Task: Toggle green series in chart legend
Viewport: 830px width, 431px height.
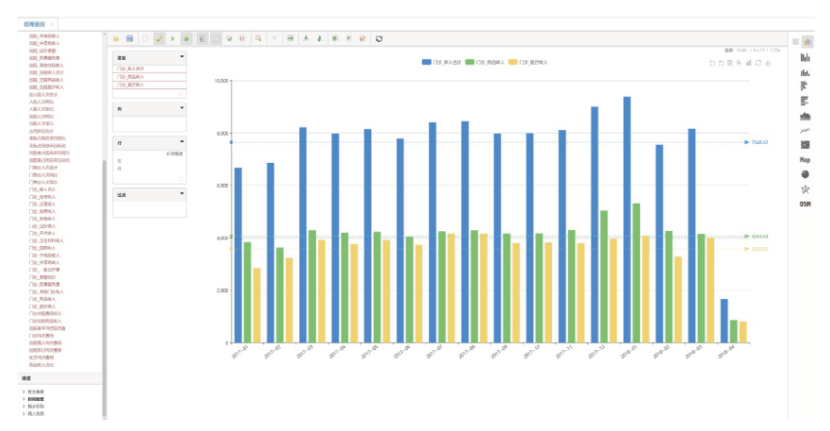Action: [x=469, y=62]
